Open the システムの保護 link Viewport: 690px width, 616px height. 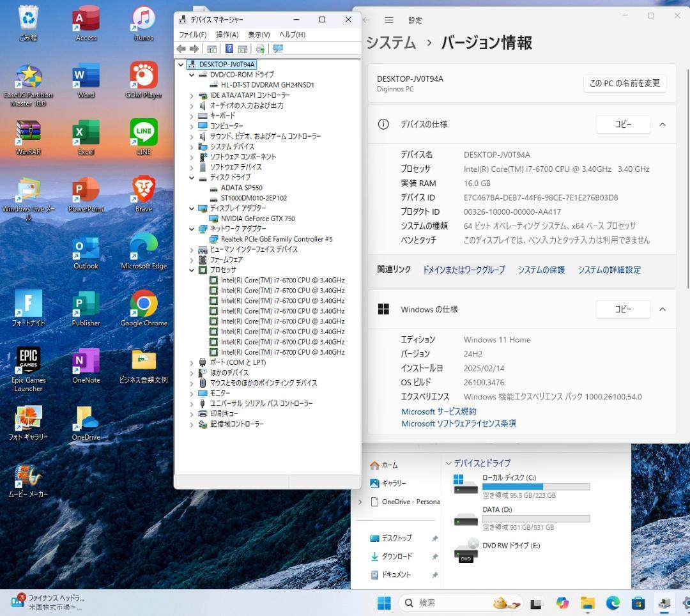[541, 270]
